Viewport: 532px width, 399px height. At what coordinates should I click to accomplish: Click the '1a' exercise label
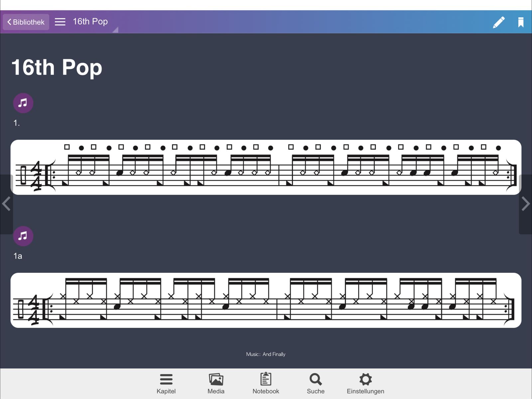[x=18, y=256]
